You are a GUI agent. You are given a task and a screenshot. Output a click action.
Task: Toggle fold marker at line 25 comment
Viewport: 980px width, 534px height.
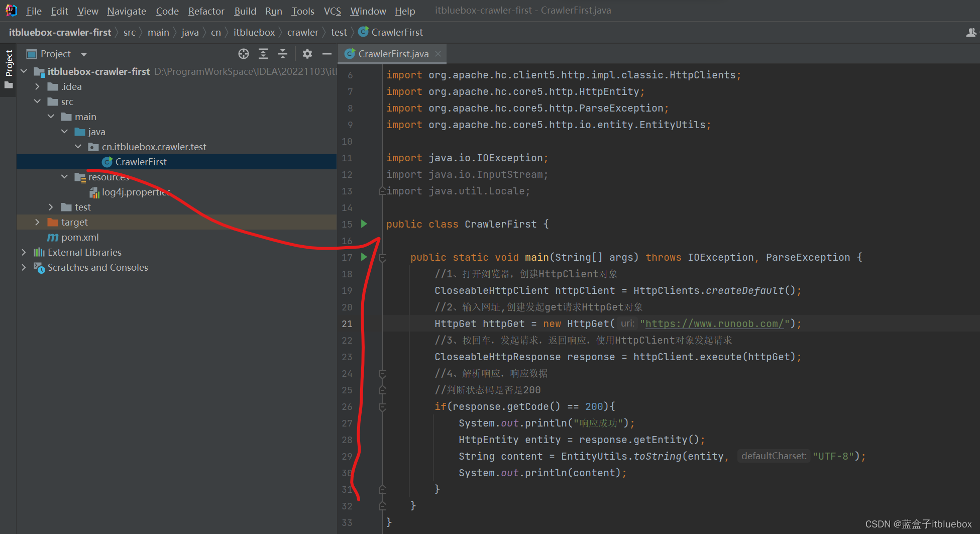[x=382, y=390]
